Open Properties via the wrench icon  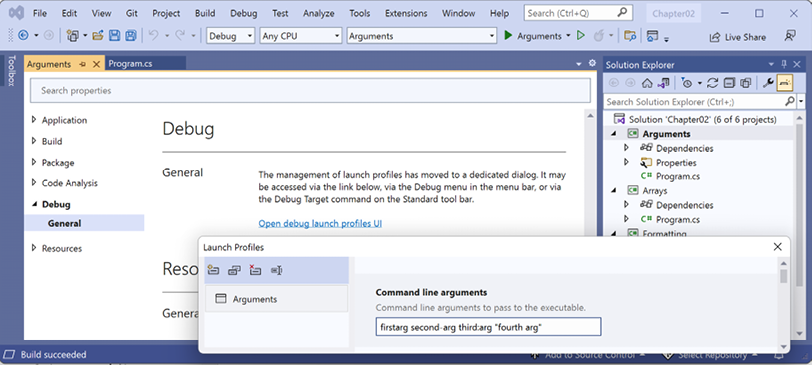(768, 83)
